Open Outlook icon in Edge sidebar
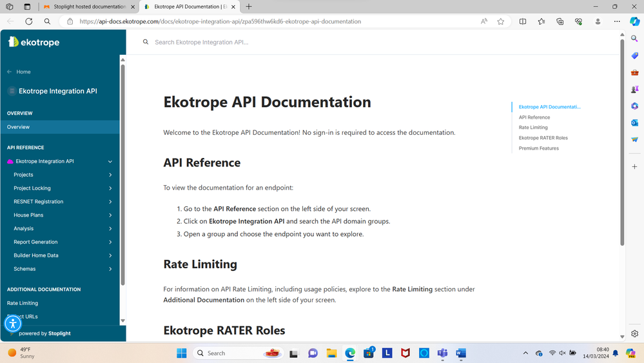 coord(634,123)
